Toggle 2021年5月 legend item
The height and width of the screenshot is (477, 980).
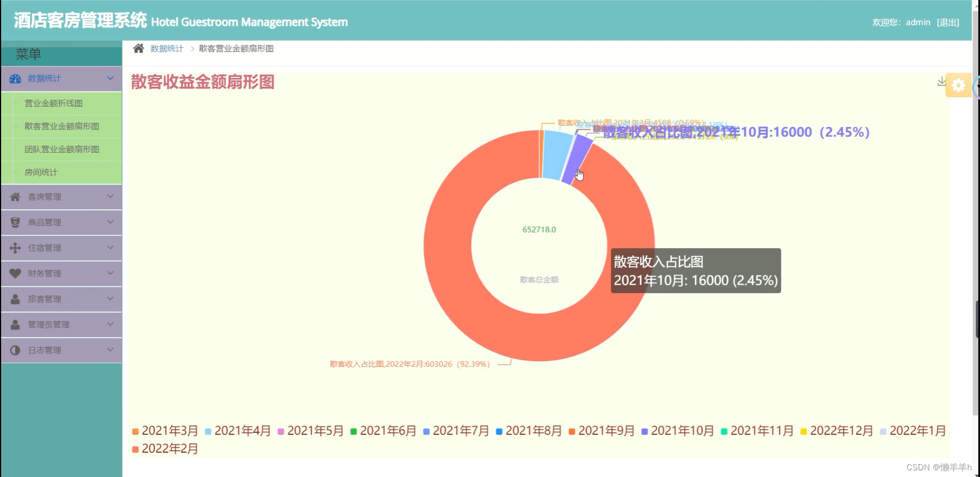(x=311, y=431)
